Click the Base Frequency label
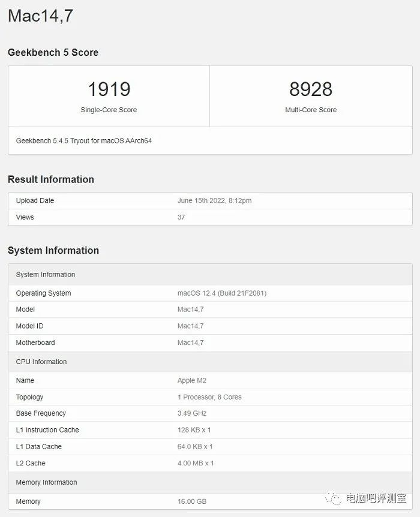Viewport: 420px width, 517px height. click(x=41, y=413)
